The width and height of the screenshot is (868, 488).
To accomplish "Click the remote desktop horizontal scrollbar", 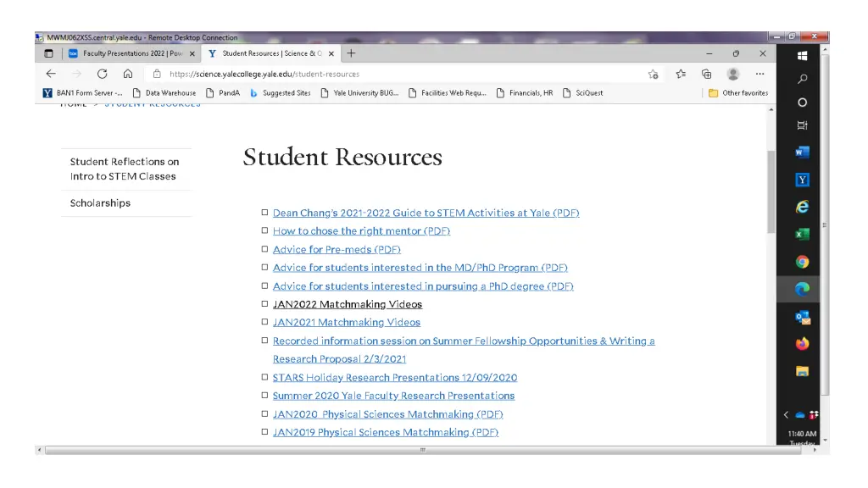I will (423, 451).
